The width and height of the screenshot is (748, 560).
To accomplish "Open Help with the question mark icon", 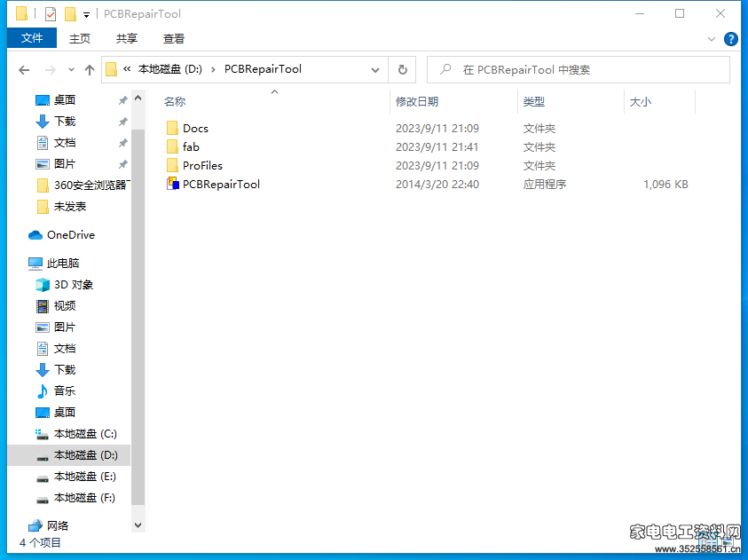I will tap(731, 39).
